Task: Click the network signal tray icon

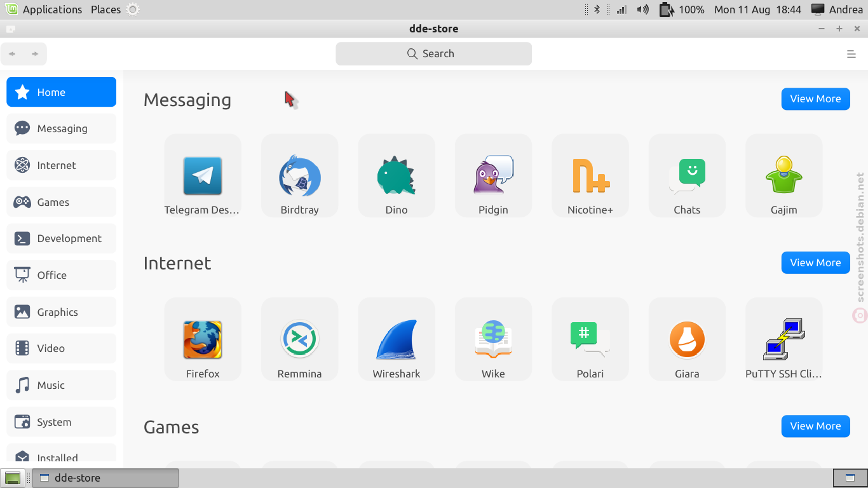Action: [621, 10]
